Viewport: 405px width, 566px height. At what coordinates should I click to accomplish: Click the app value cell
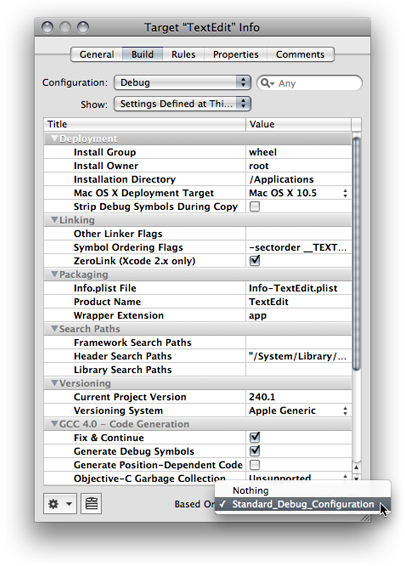pos(299,315)
